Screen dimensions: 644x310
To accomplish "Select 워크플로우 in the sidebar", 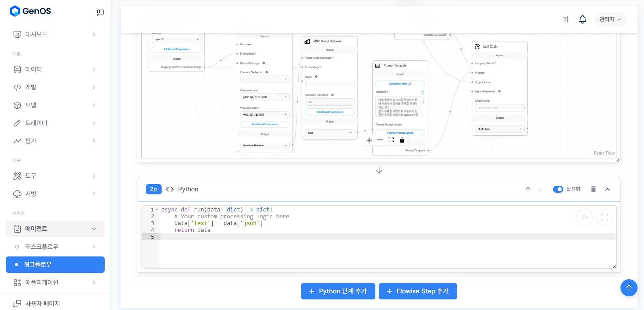I will [55, 265].
